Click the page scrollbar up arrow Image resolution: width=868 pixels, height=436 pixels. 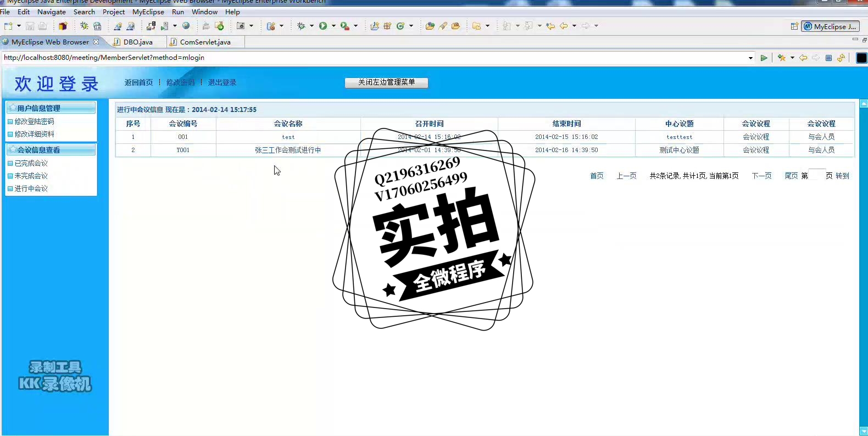pos(864,103)
